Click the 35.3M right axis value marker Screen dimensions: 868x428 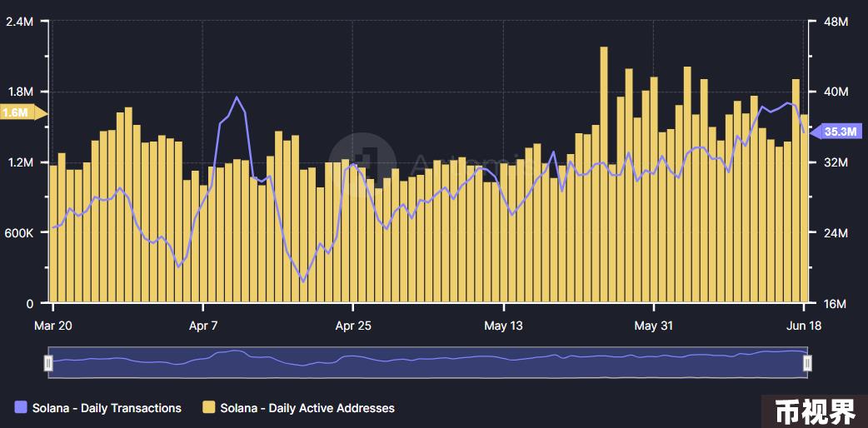[x=836, y=132]
